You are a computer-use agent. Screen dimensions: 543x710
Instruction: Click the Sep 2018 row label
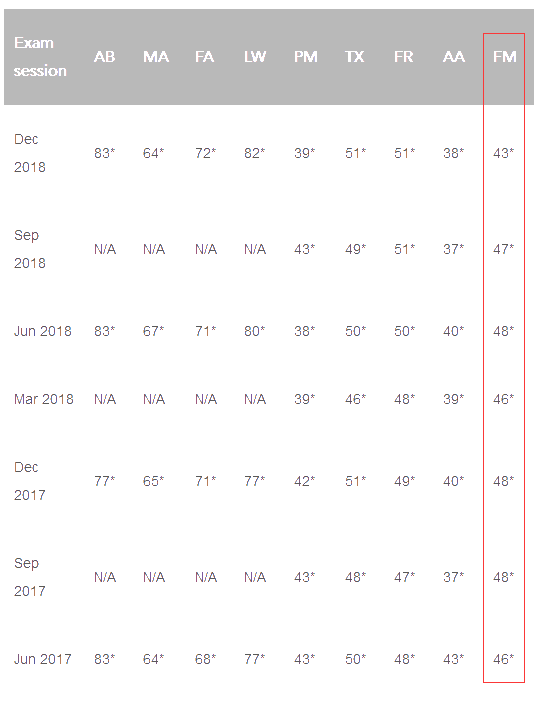tap(30, 249)
